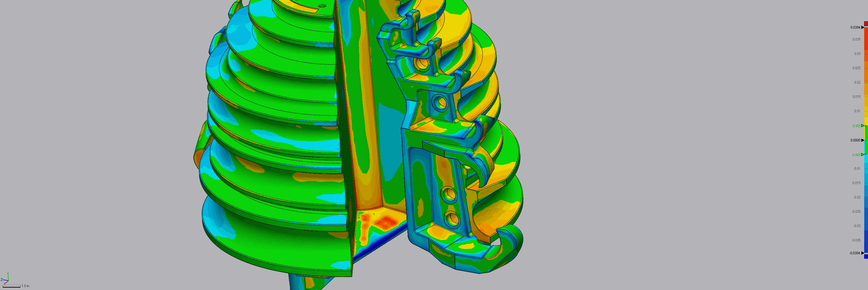Click the -0.035 legend scale label
Viewport: 868px width, 290px height.
pyautogui.click(x=856, y=240)
